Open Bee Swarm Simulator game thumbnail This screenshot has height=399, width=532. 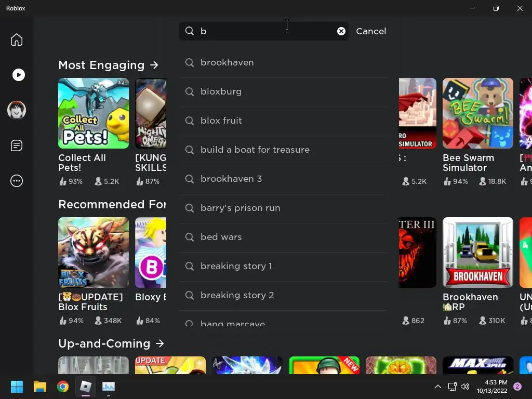(478, 113)
